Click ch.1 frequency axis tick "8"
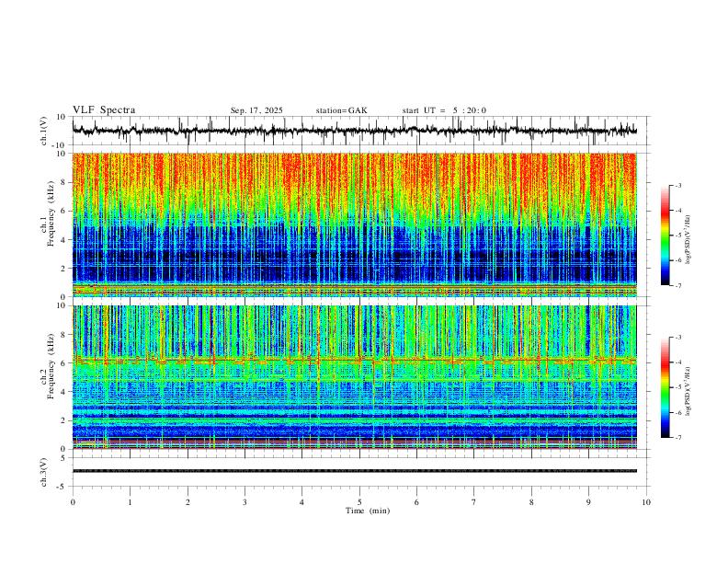 [64, 182]
